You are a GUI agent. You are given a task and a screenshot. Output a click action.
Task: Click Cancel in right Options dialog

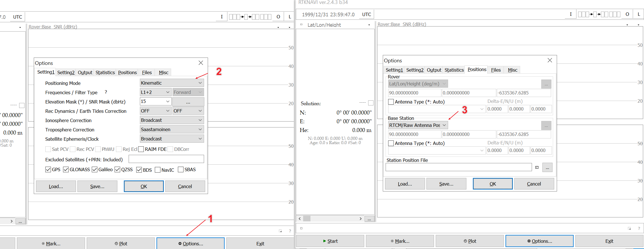click(534, 184)
